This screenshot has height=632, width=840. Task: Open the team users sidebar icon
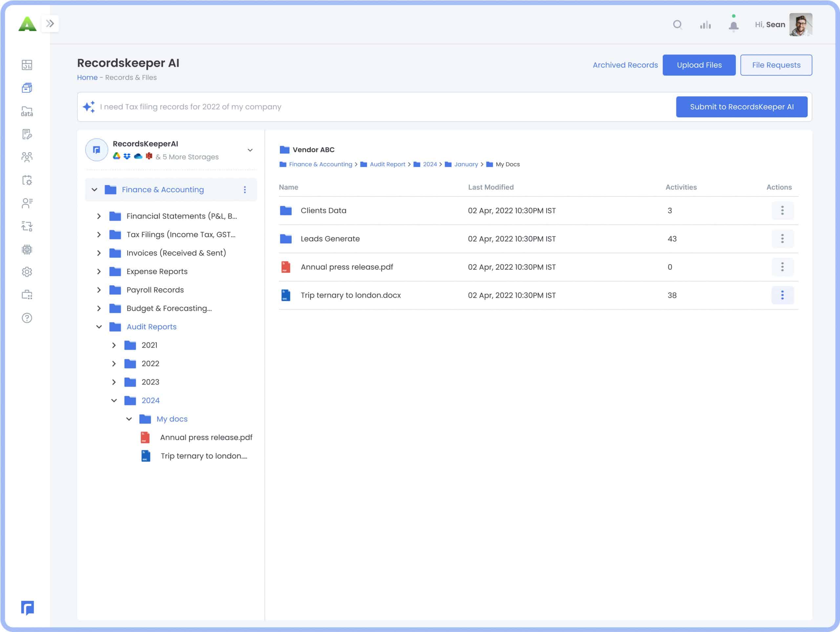(27, 157)
